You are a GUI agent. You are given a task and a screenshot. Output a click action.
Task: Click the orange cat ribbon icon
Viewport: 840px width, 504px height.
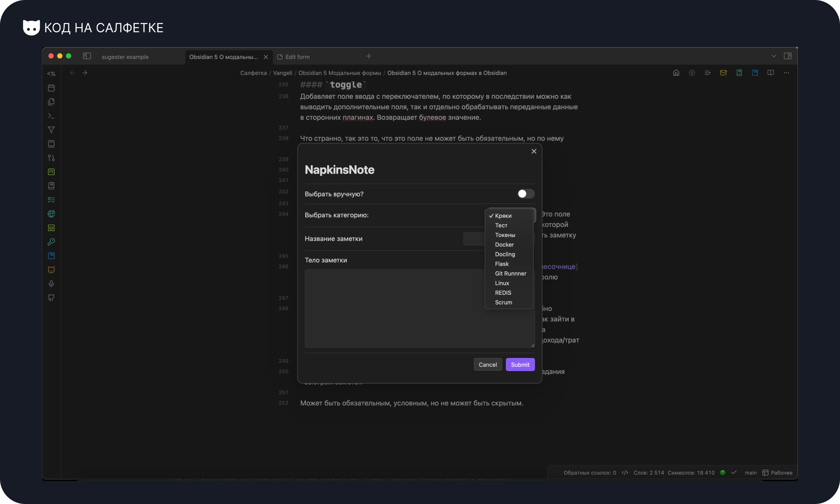[x=51, y=270]
